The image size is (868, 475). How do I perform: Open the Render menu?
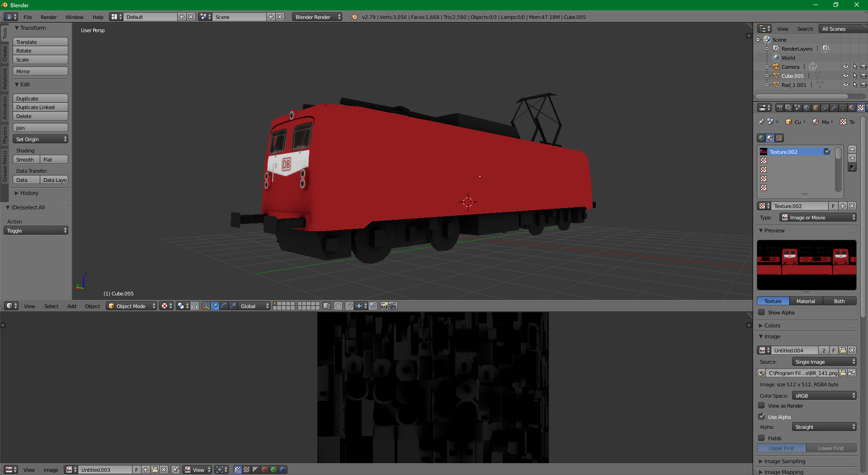click(x=48, y=17)
